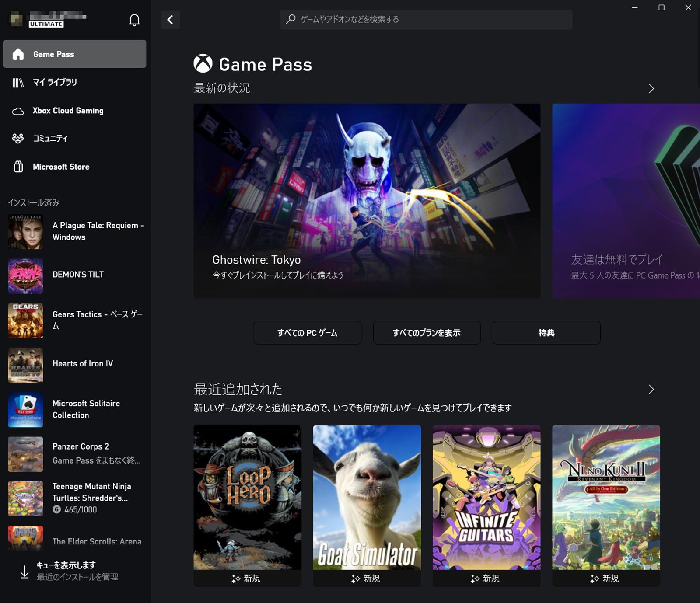Click Microsoft Solitaire Collection icon
This screenshot has height=603, width=700.
25,410
